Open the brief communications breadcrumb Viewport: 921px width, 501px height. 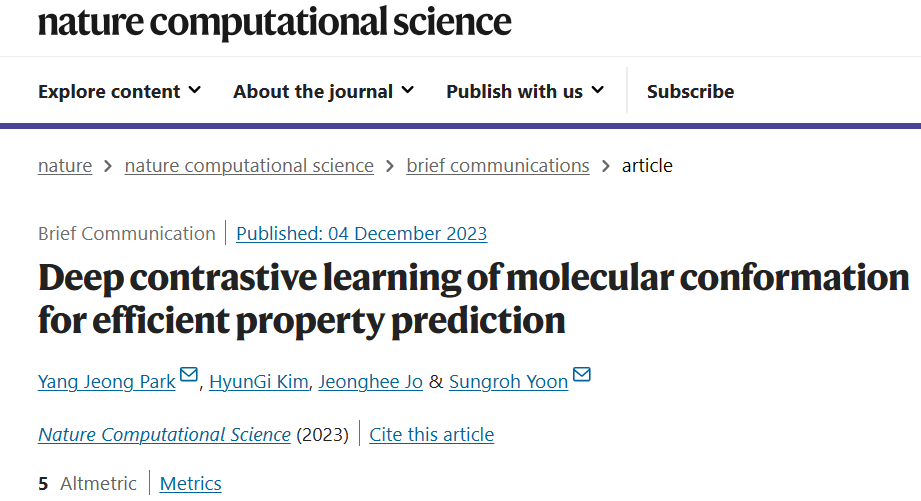pyautogui.click(x=498, y=166)
